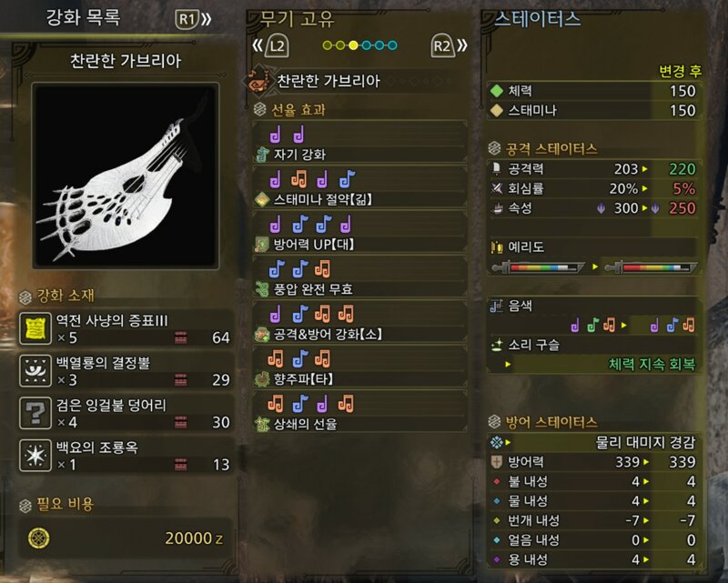Click the 찬란한 가브리아 weapon preview image
Screen dimensions: 728x583
pyautogui.click(x=126, y=176)
